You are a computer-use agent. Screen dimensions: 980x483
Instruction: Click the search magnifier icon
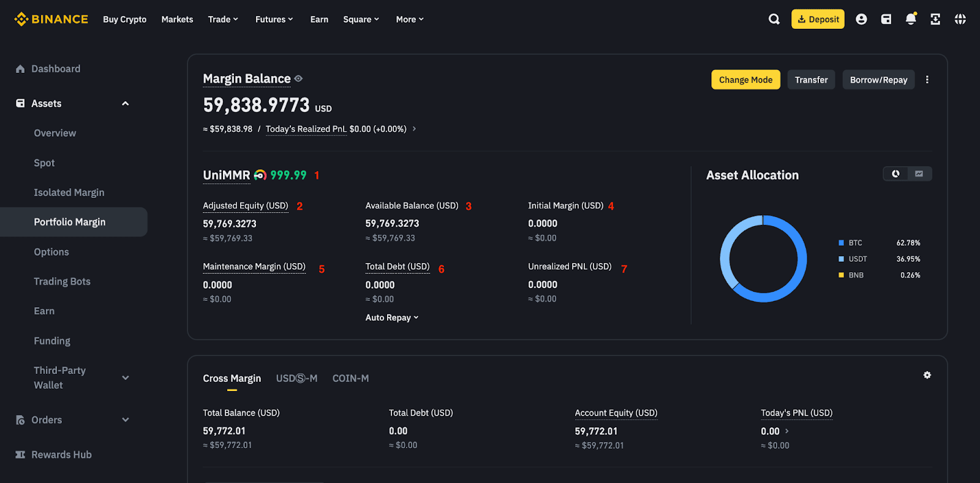(x=774, y=19)
